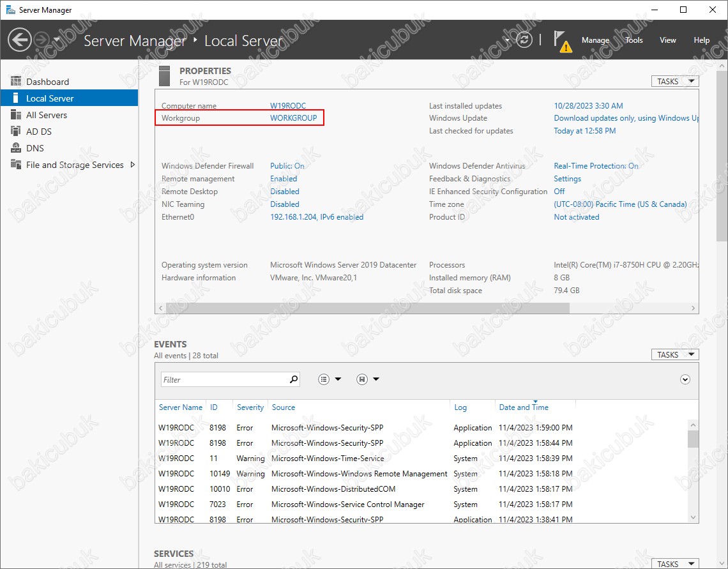Image resolution: width=728 pixels, height=569 pixels.
Task: Click the back navigation arrow
Action: pos(20,40)
